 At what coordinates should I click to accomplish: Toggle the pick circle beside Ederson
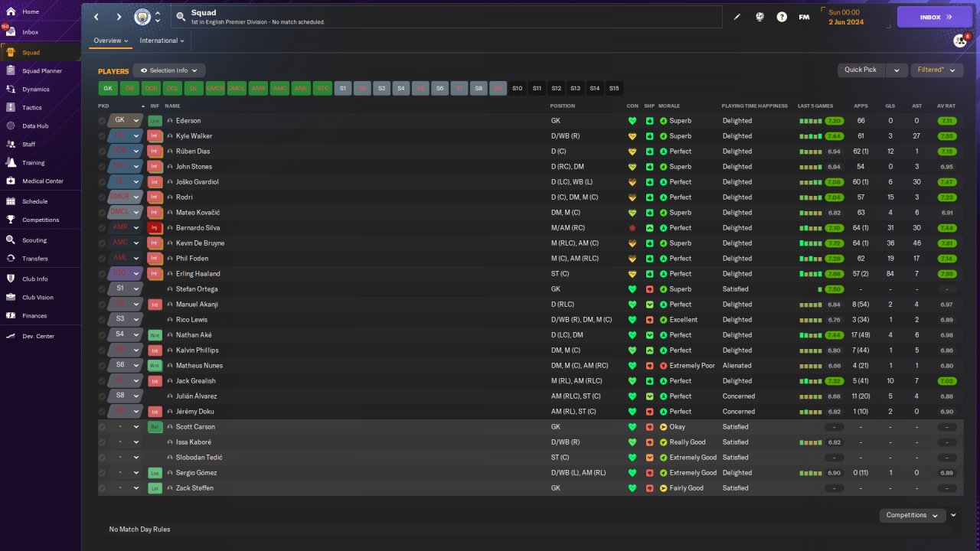point(102,121)
